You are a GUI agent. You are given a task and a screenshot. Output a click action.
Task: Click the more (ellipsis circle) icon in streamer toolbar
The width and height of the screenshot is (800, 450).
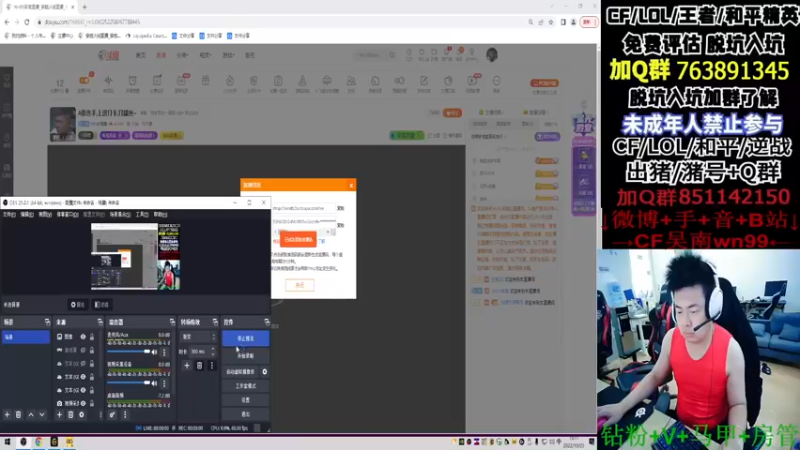[496, 81]
